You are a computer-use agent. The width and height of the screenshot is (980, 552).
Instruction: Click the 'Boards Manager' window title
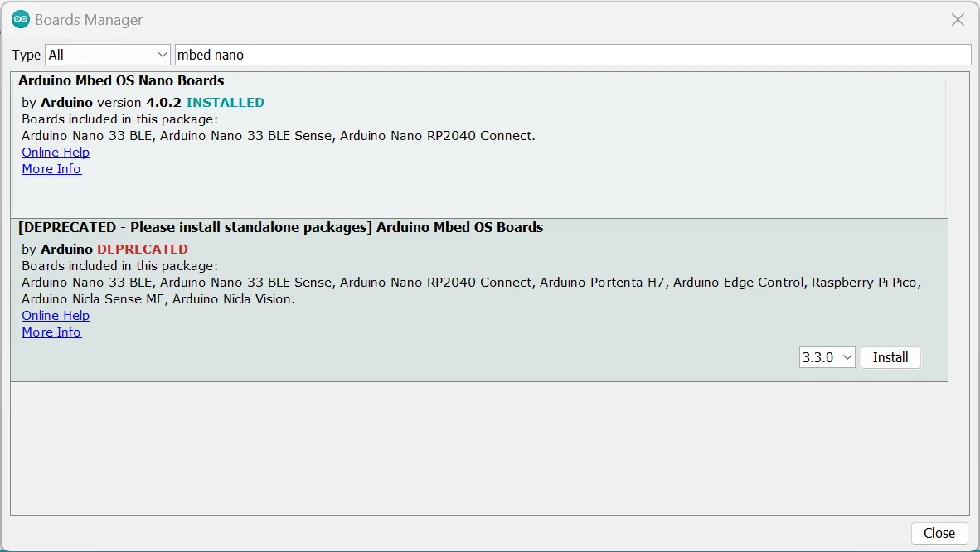89,20
